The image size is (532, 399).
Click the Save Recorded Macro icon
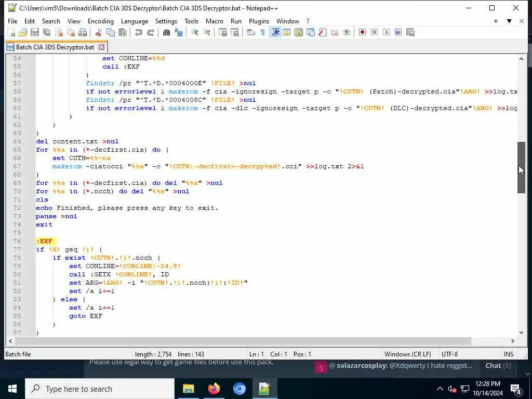tap(410, 32)
